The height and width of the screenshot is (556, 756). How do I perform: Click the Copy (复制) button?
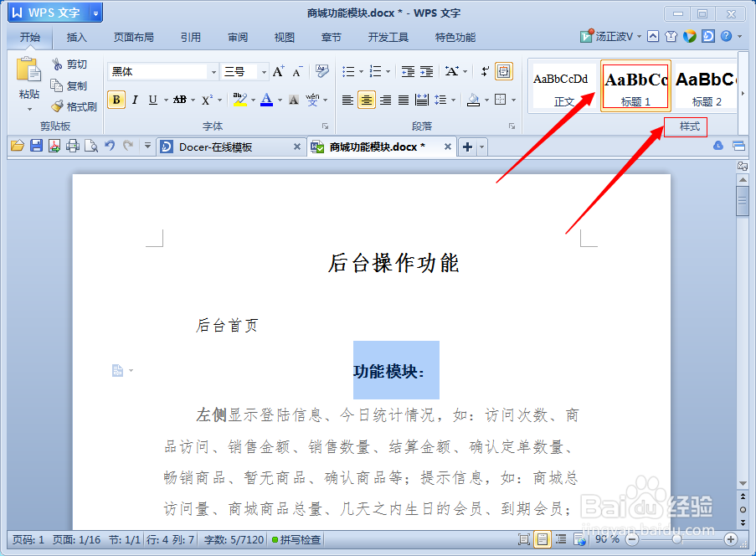tap(70, 86)
